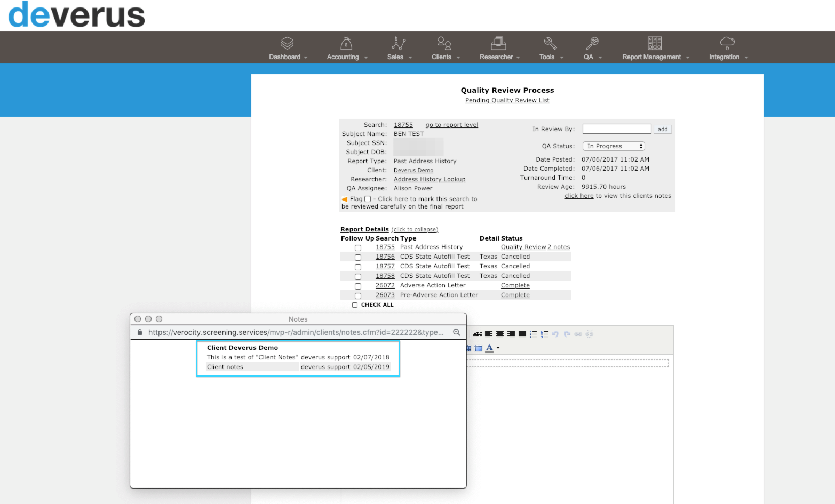The height and width of the screenshot is (504, 835).
Task: Apply full justify alignment in the editor
Action: [522, 334]
